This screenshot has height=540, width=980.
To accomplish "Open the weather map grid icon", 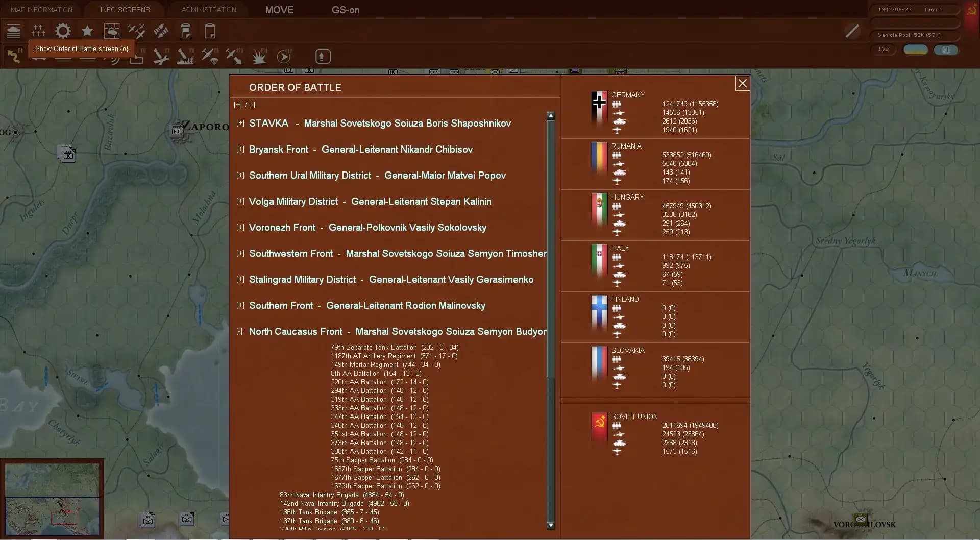I will coord(111,32).
